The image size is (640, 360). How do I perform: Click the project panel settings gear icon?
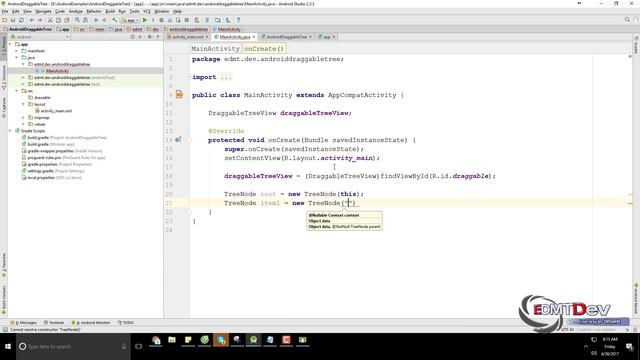tap(150, 37)
